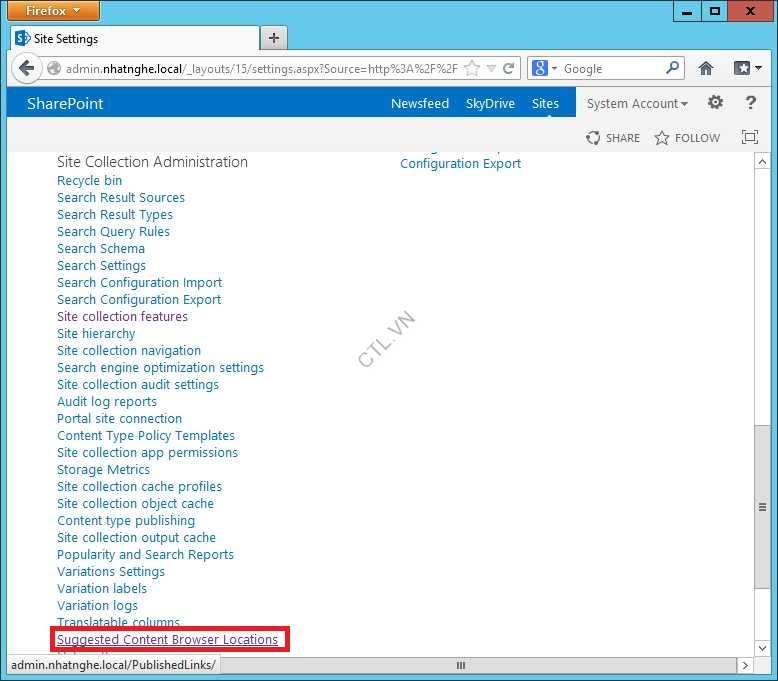Click the site identity globe icon

pyautogui.click(x=54, y=68)
